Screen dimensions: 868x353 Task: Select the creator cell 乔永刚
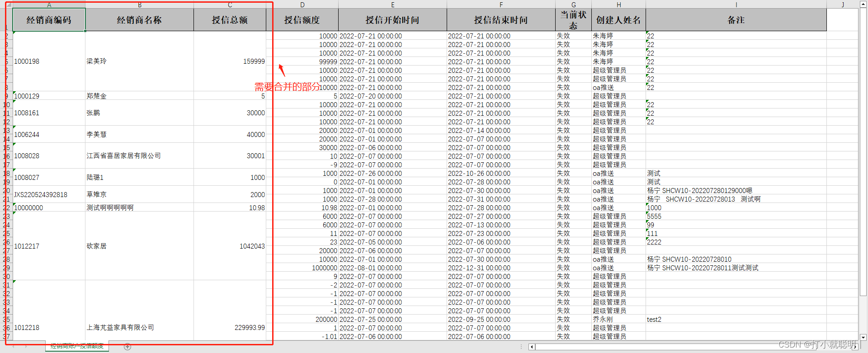[618, 319]
